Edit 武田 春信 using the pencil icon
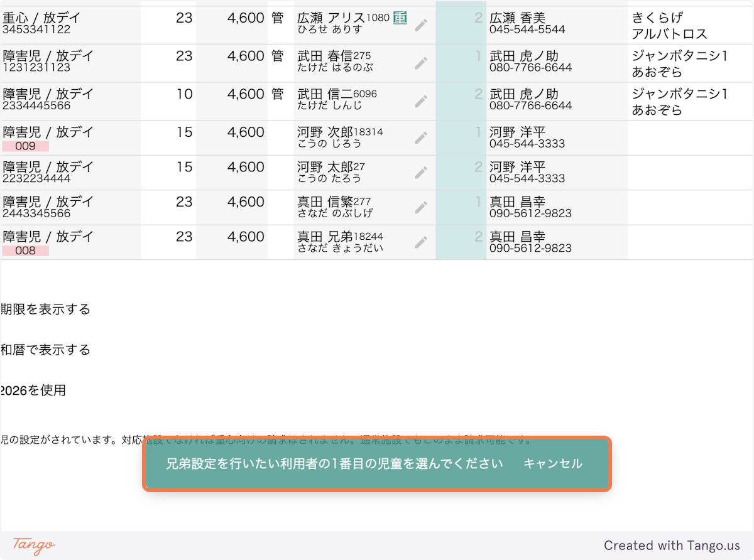 (421, 63)
